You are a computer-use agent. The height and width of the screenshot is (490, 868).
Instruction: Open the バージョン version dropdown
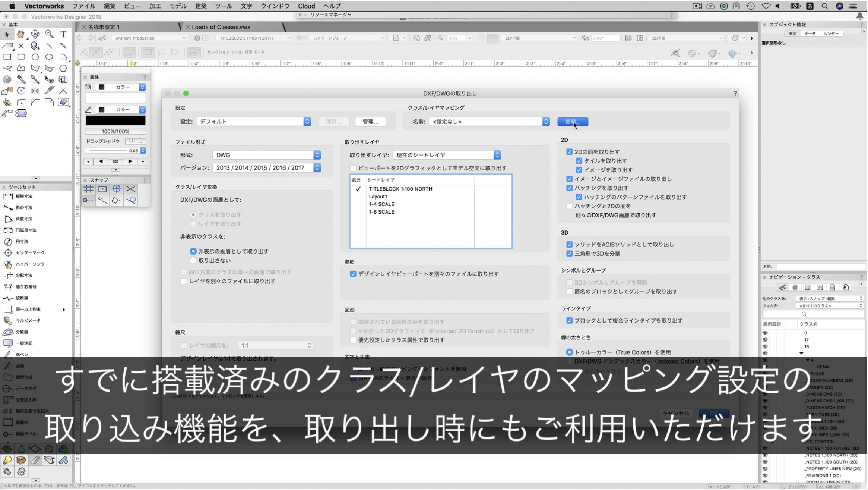point(267,168)
